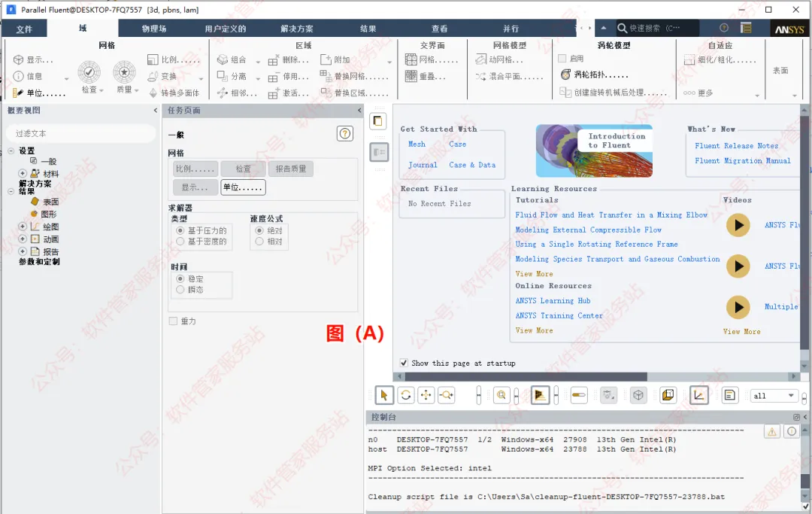Click the info circle icon in console

tap(792, 432)
